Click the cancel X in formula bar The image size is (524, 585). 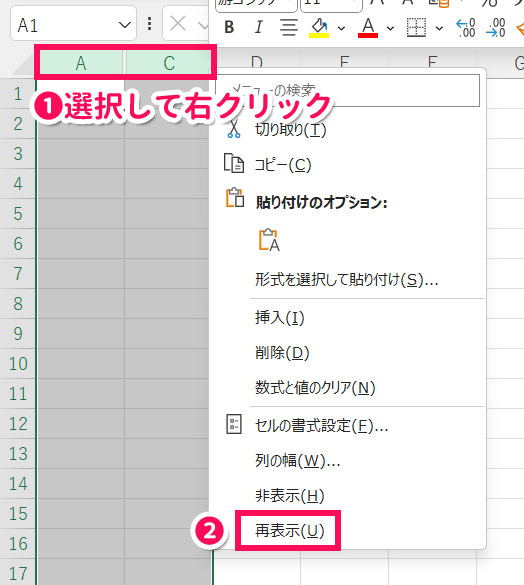178,24
